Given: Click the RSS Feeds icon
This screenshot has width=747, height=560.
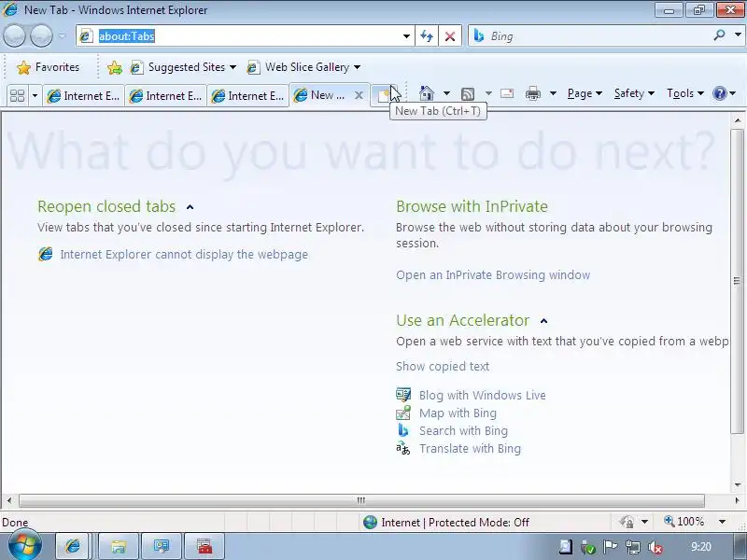Looking at the screenshot, I should click(468, 93).
